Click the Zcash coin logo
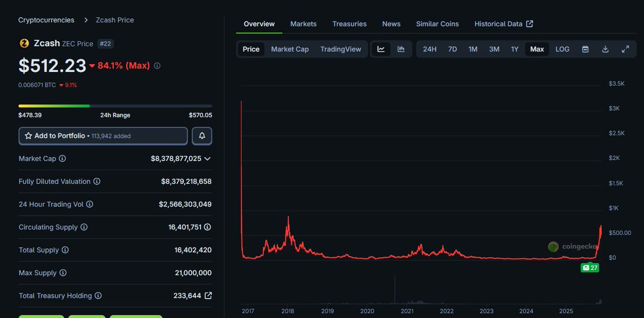This screenshot has height=318, width=644. click(x=24, y=43)
